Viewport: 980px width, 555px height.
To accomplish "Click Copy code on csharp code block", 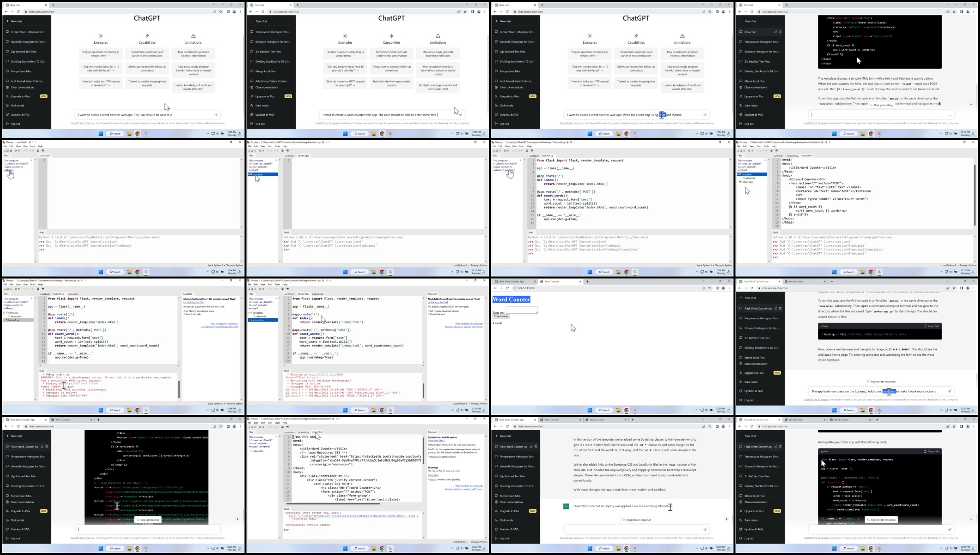I will [931, 326].
